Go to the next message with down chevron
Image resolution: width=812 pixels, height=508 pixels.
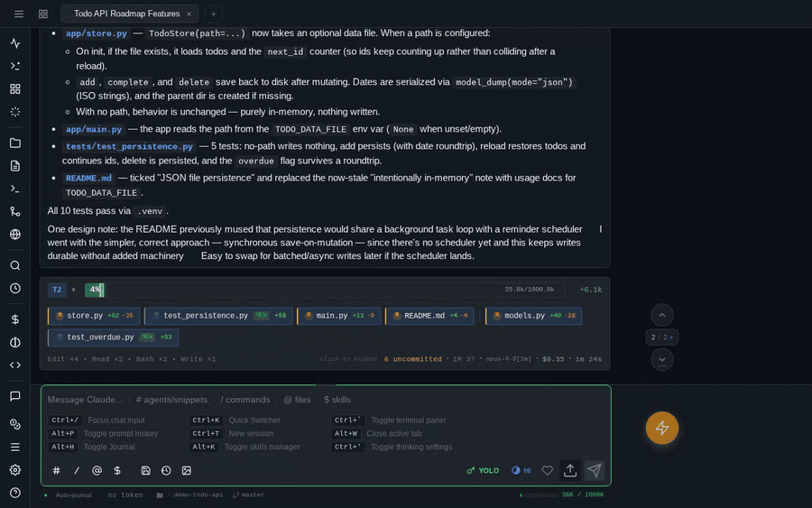click(662, 359)
